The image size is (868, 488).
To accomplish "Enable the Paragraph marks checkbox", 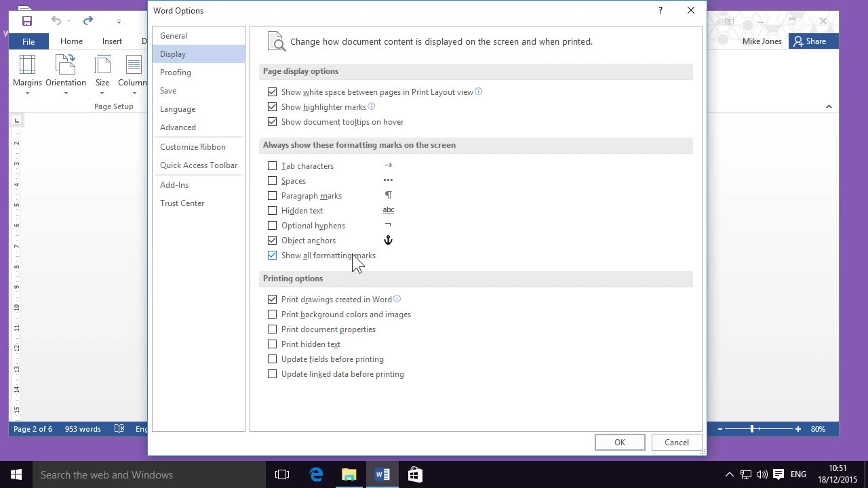I will [x=272, y=196].
